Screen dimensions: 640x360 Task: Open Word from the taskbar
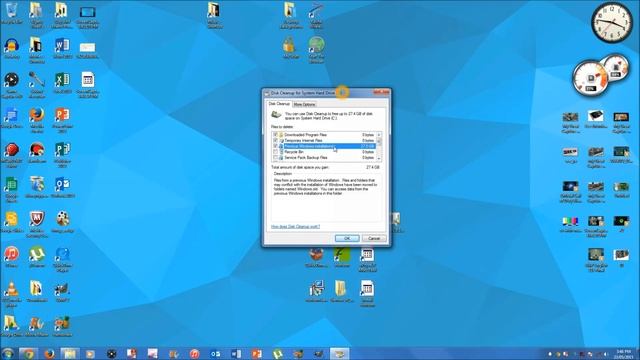click(236, 354)
